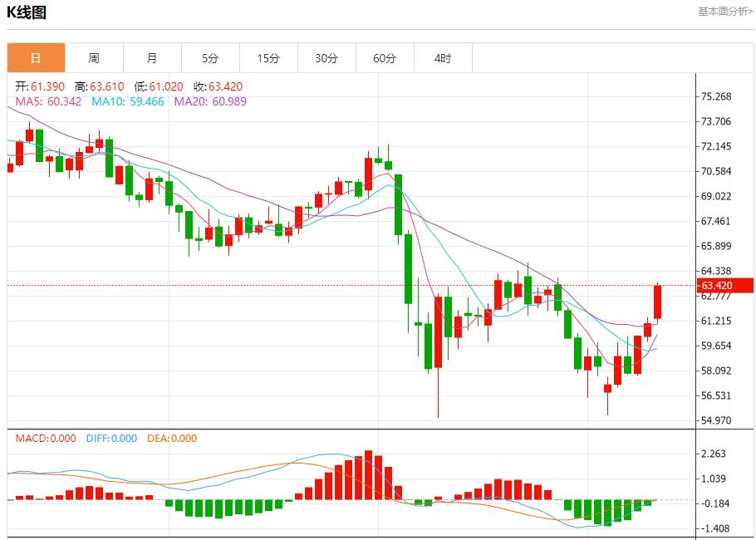The width and height of the screenshot is (756, 540).
Task: Open the 5分 timeframe tab
Action: point(210,58)
